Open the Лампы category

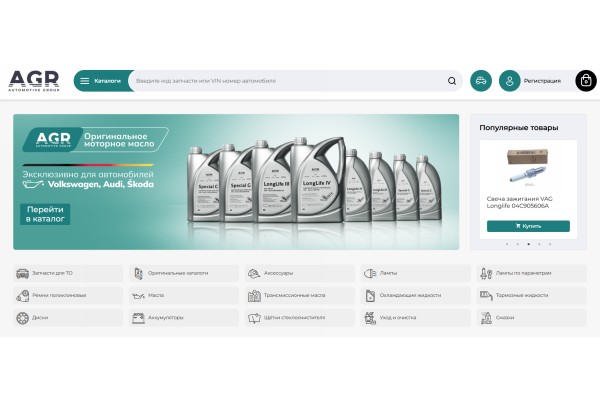click(x=416, y=273)
